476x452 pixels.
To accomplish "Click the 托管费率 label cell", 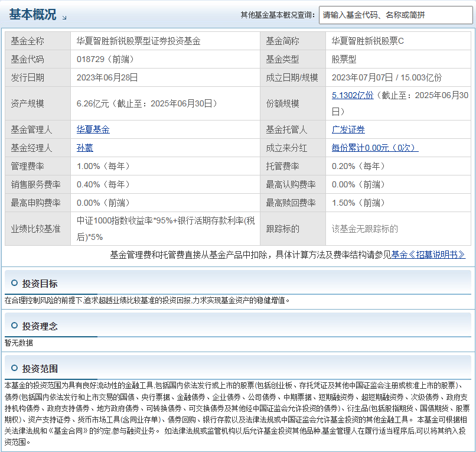I will (293, 166).
